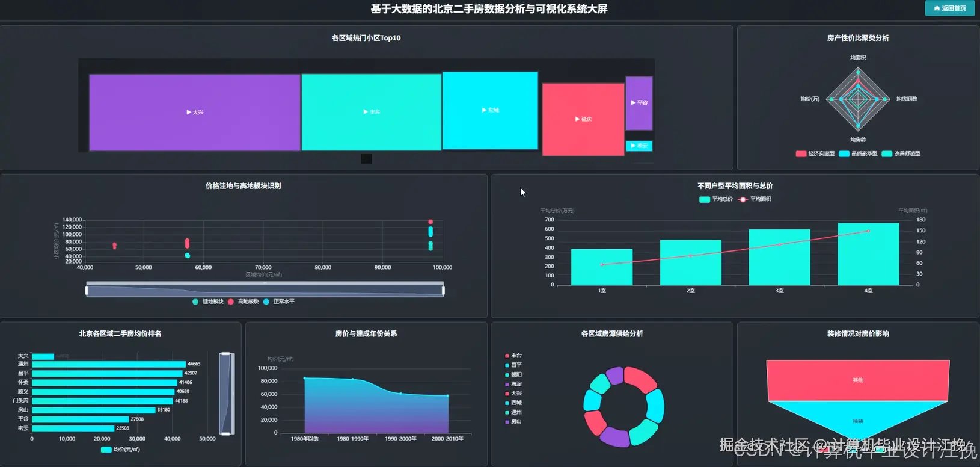
Task: Toggle 房山 in the supply donut legend
Action: (x=513, y=422)
